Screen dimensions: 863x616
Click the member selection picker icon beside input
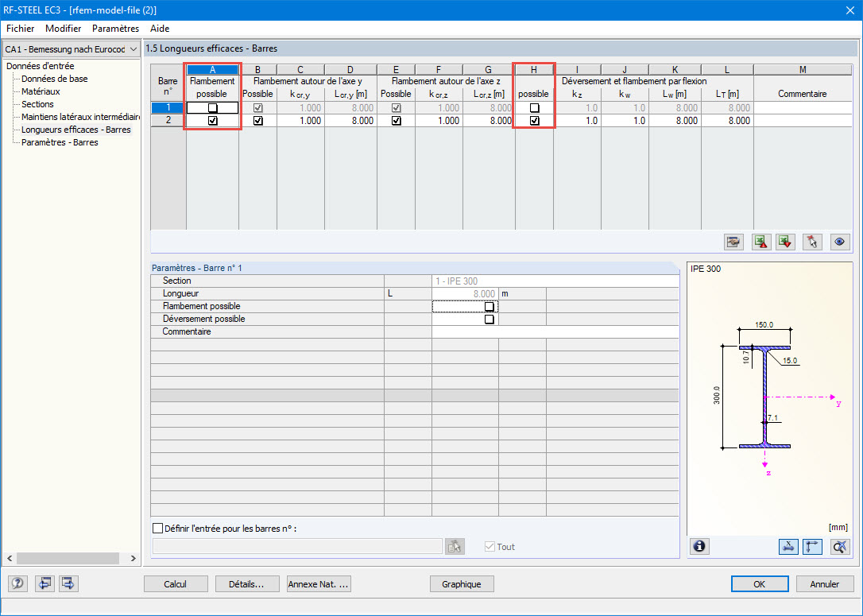[455, 546]
